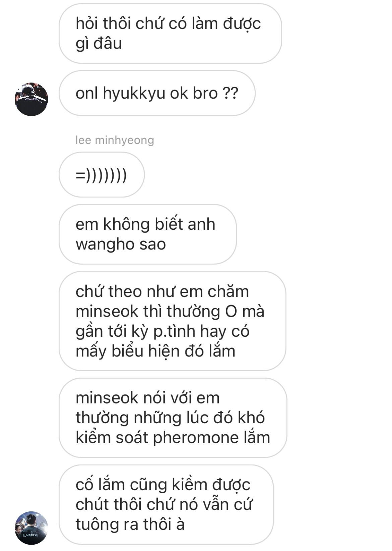Open the avatar beside the hyukkyu message
This screenshot has width=392, height=551.
tap(31, 99)
